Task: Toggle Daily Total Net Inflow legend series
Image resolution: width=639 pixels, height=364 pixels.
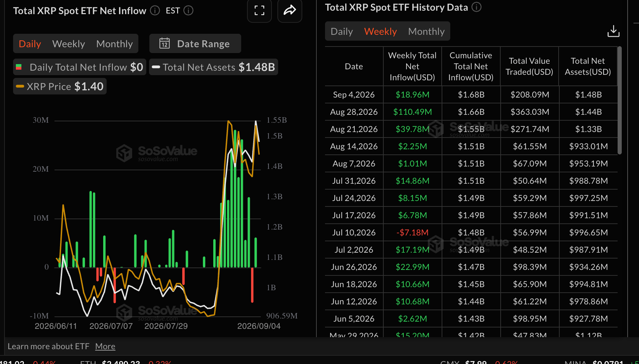Action: click(x=80, y=67)
